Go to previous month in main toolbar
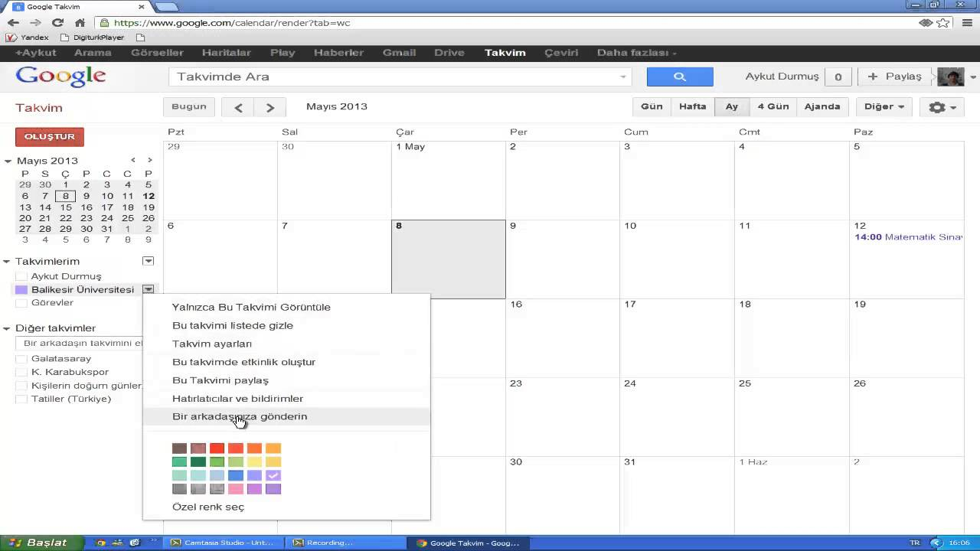 pyautogui.click(x=238, y=107)
